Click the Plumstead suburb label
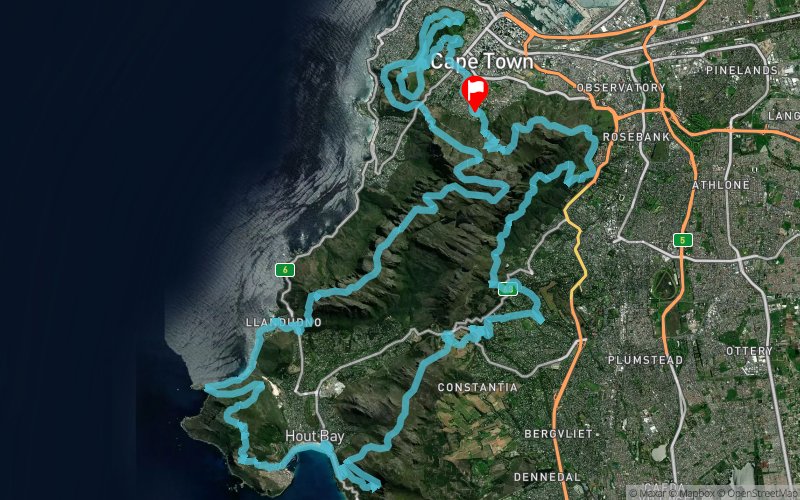Image resolution: width=800 pixels, height=500 pixels. coord(645,360)
